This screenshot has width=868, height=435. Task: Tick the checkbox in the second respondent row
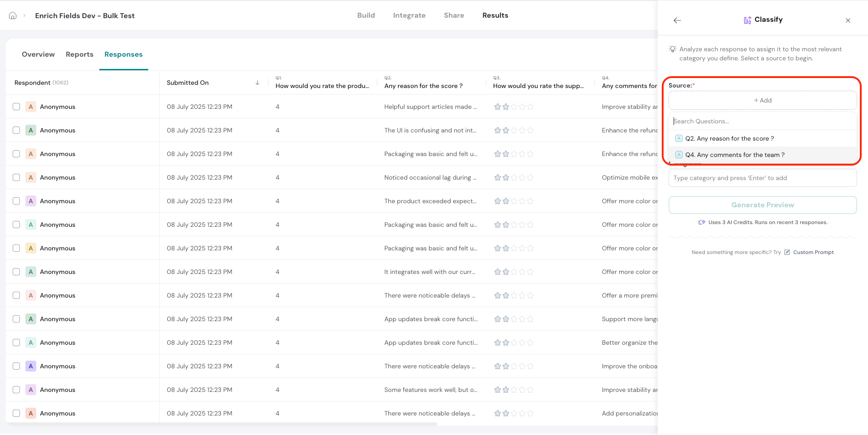tap(16, 130)
